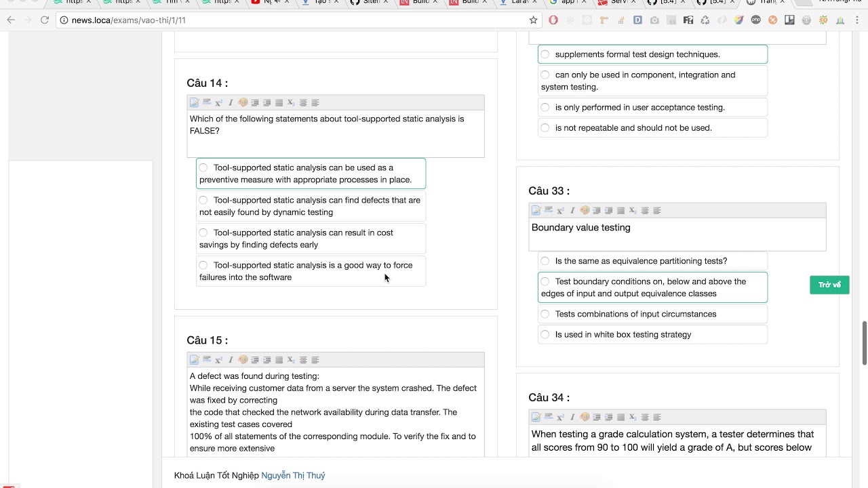This screenshot has height=488, width=868.
Task: Open color palette in Câu 15 toolbar
Action: (x=243, y=360)
